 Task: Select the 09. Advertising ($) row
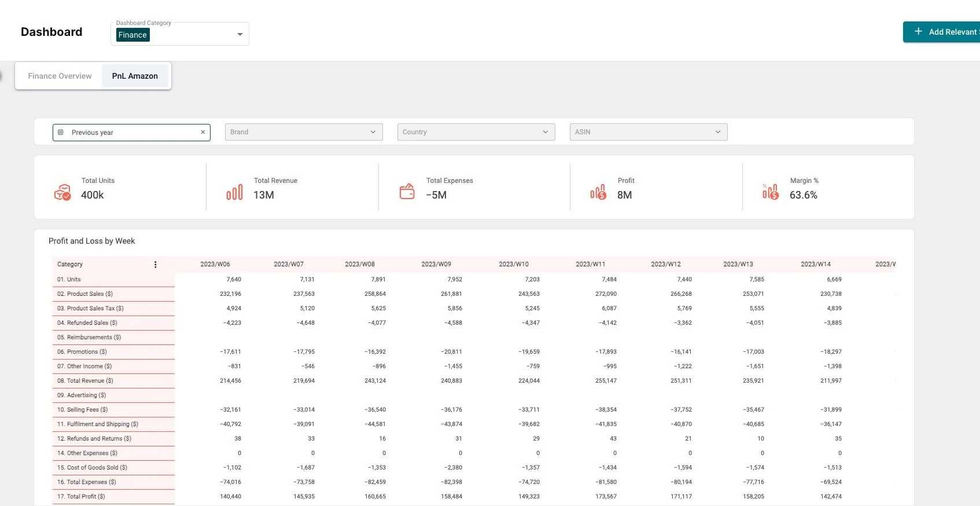coord(113,395)
